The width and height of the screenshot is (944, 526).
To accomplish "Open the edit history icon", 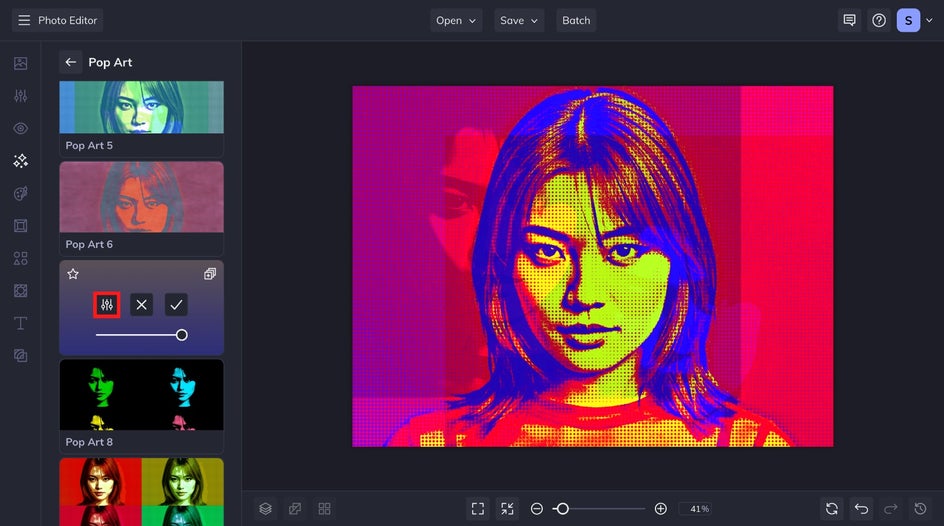I will [x=921, y=509].
